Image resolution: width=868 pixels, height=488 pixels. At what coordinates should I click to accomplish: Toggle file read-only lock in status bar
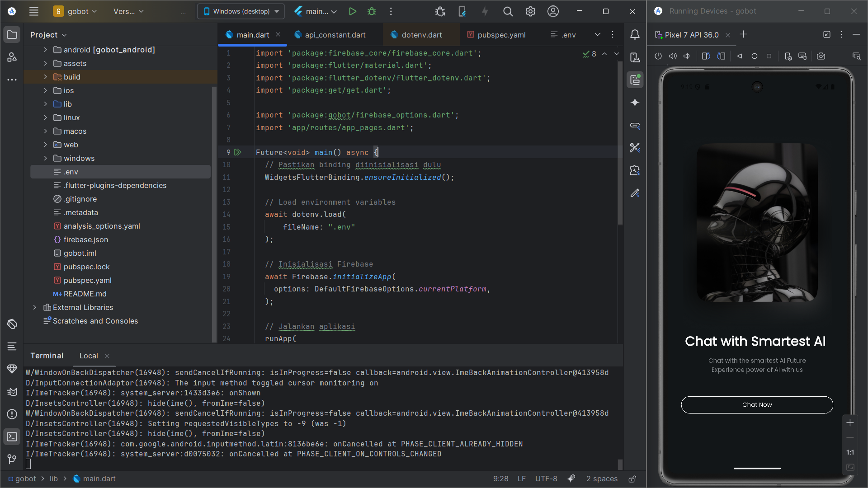click(x=632, y=479)
